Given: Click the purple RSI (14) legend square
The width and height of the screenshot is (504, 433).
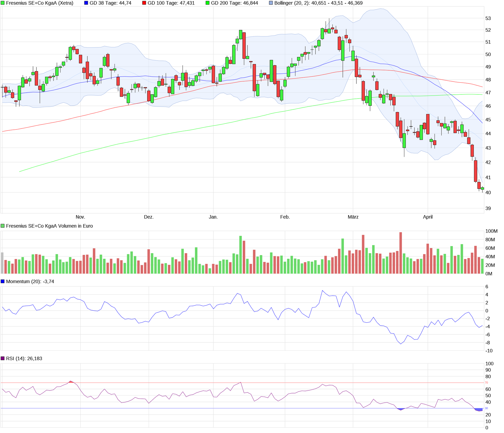Looking at the screenshot, I should click(3, 358).
